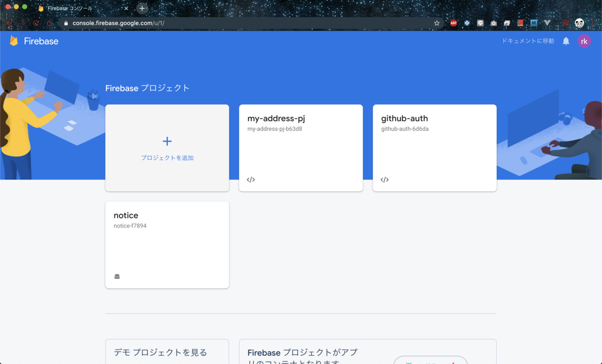Click the web code icon on my-address-pj card

[x=251, y=179]
